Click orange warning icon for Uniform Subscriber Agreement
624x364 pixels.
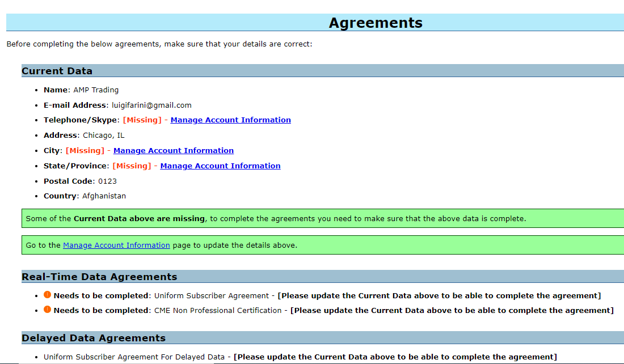click(x=47, y=295)
